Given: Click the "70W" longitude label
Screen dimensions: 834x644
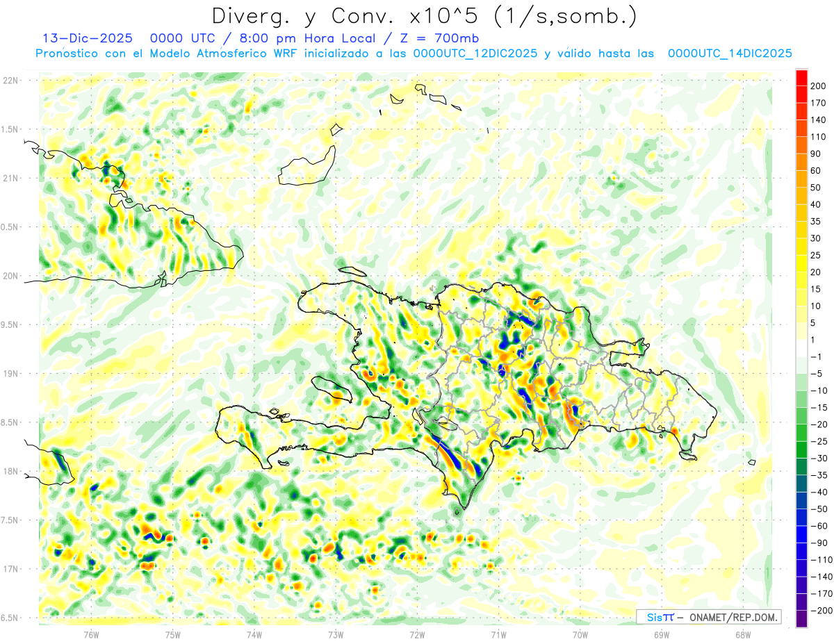Looking at the screenshot, I should pos(580,634).
